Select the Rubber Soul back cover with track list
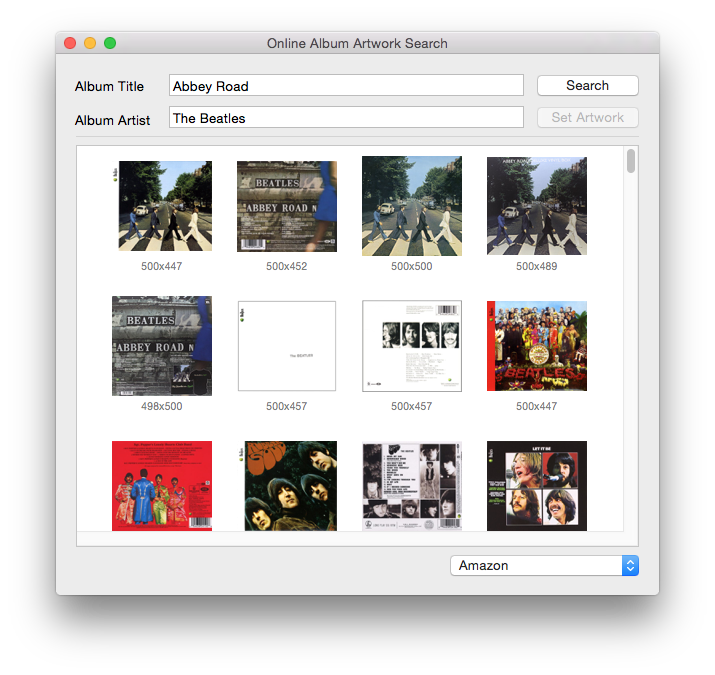This screenshot has height=675, width=715. 412,486
